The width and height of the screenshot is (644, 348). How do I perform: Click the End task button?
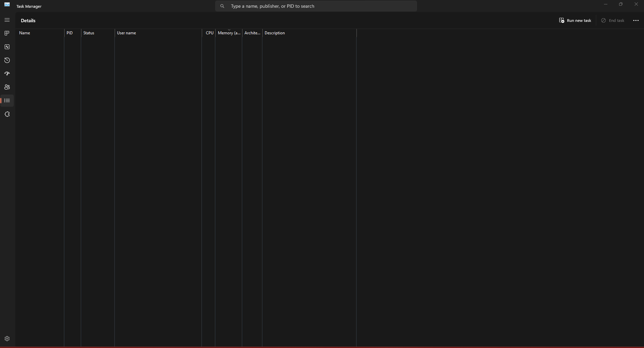613,21
